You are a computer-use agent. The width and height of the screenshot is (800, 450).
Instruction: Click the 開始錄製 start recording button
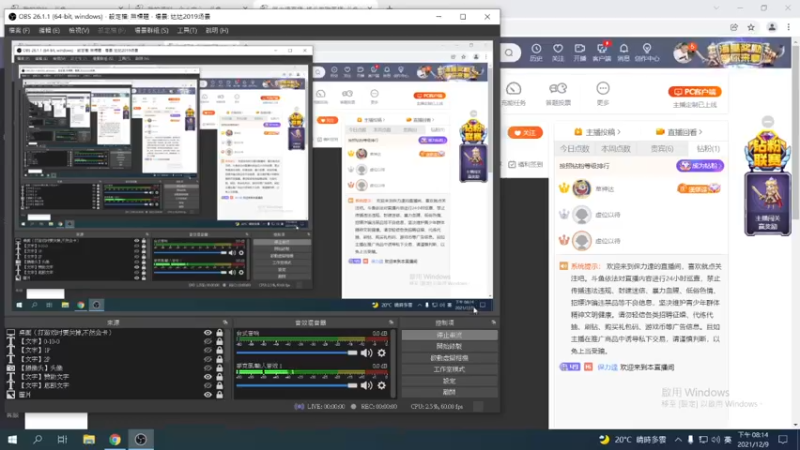pos(449,346)
